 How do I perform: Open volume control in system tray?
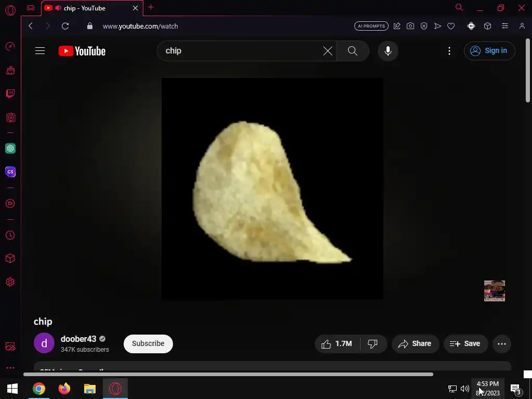(465, 389)
